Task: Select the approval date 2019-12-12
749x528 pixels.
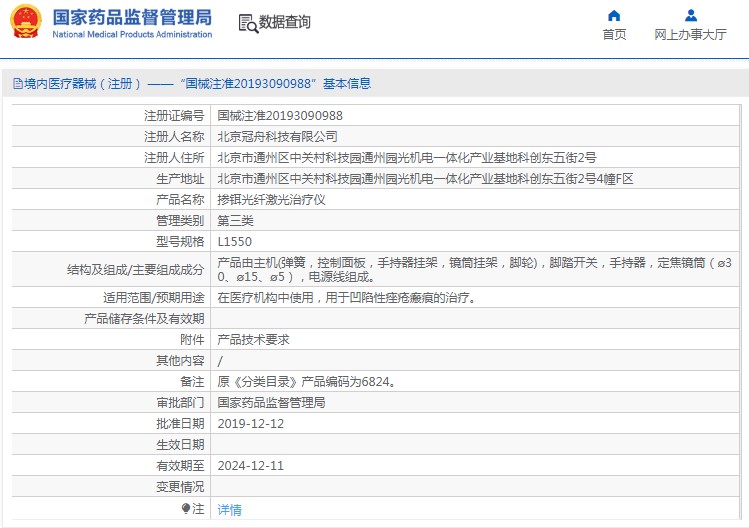Action: tap(250, 424)
